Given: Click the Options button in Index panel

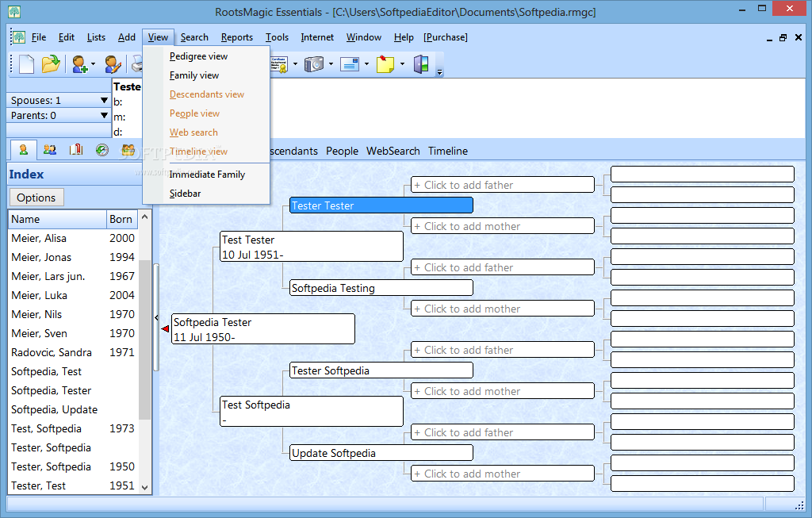Looking at the screenshot, I should coord(36,198).
